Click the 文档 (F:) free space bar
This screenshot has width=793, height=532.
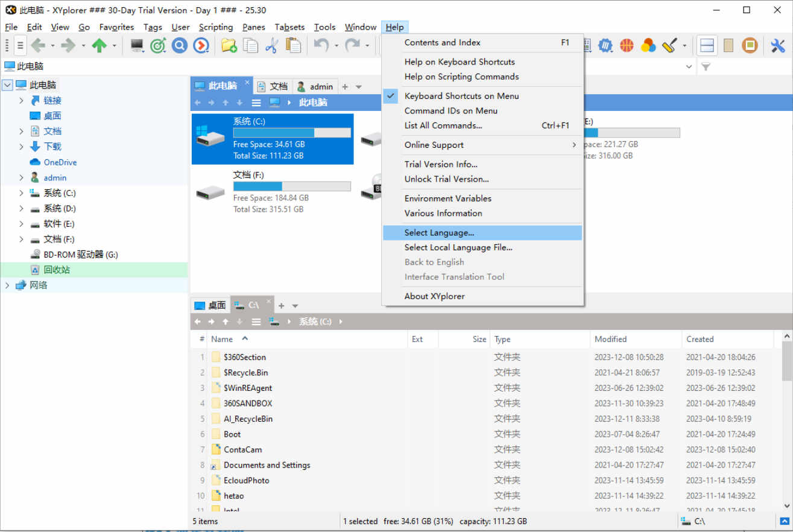point(292,186)
